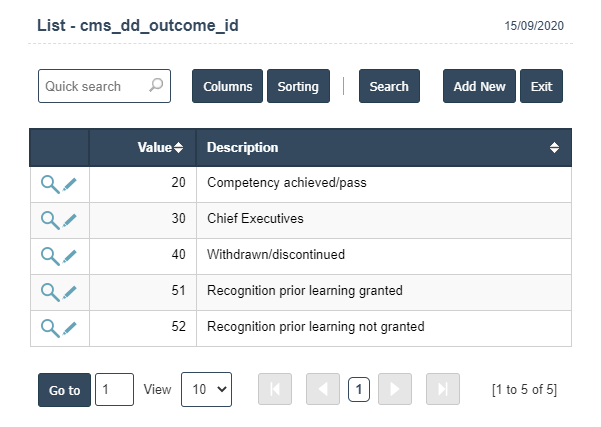601x427 pixels.
Task: Open magnifier for Withdrawn/discontinued row
Action: coord(49,256)
